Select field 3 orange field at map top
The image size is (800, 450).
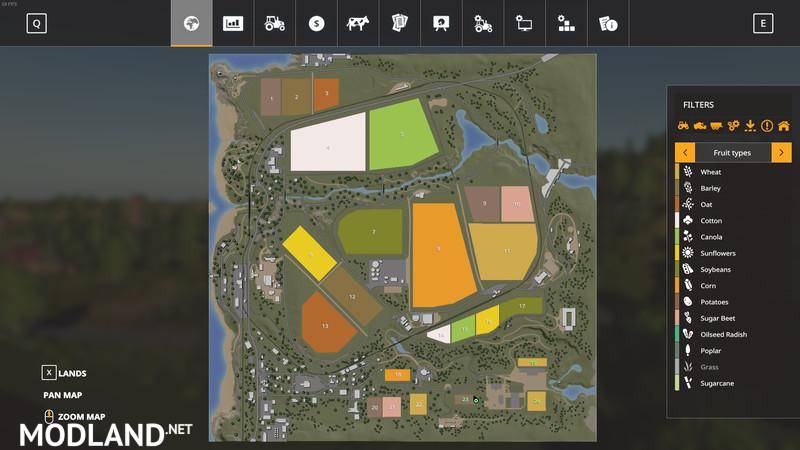click(x=327, y=94)
